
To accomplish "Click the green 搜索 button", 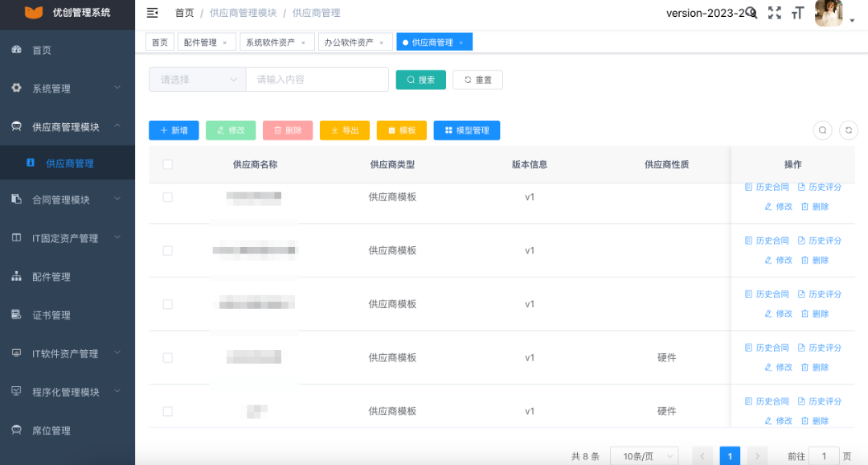I will (x=420, y=79).
